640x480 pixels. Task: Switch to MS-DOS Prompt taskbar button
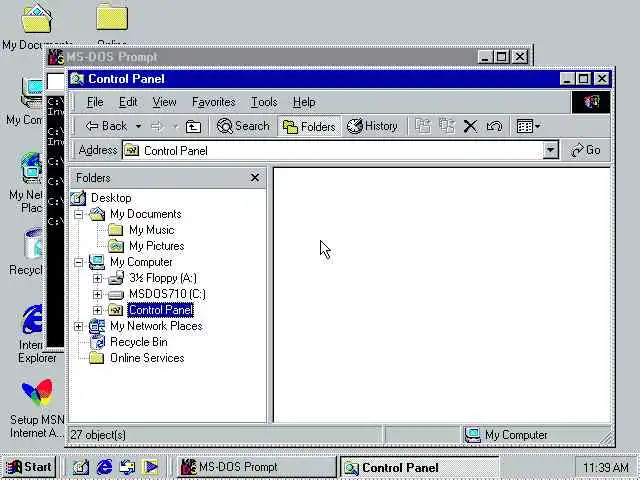256,467
